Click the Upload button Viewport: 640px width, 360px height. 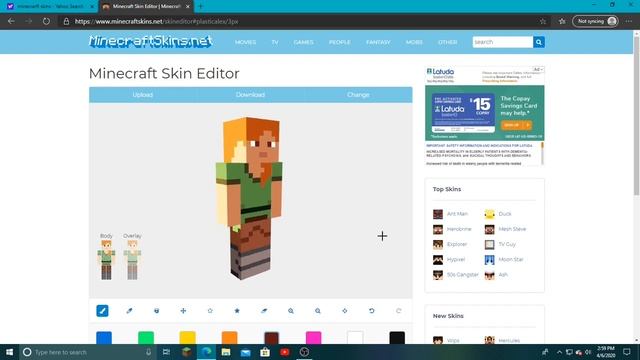click(x=143, y=95)
